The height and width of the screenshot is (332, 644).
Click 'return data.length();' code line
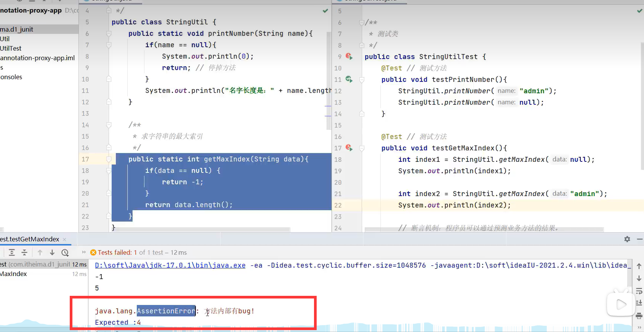[x=189, y=205]
